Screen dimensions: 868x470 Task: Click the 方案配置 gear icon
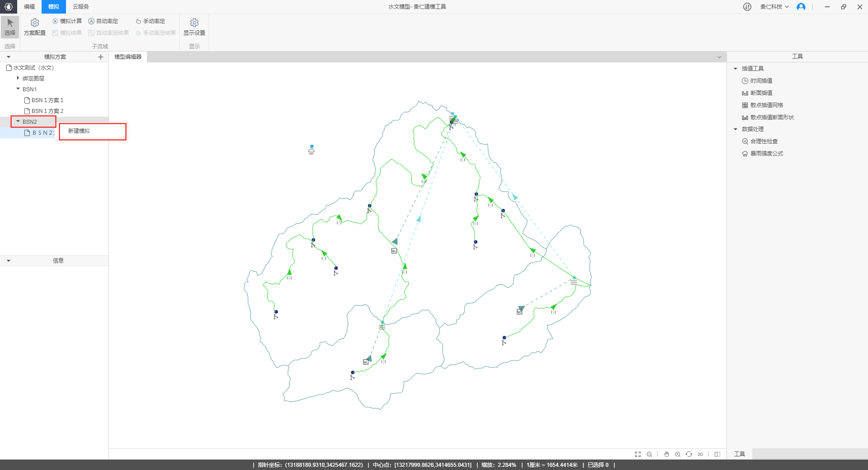click(35, 23)
